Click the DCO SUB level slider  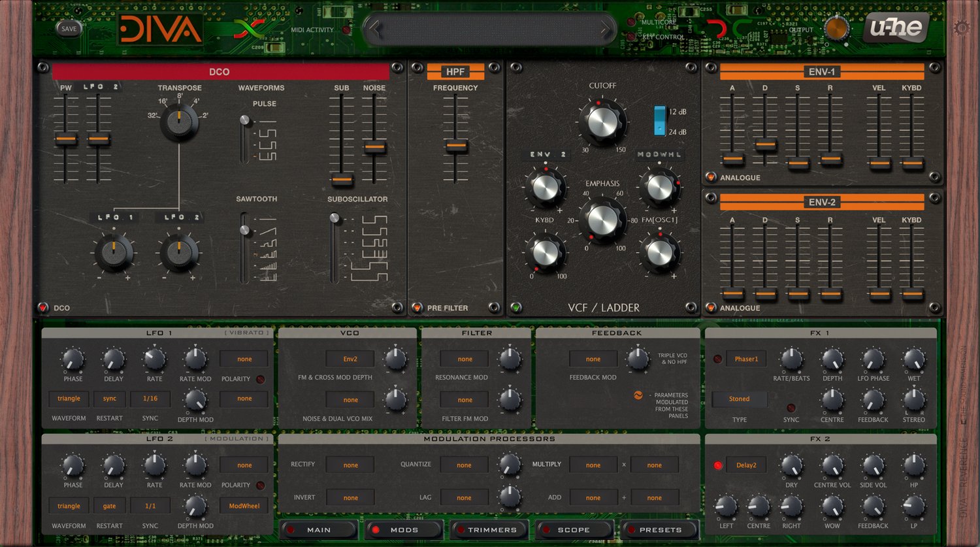click(x=342, y=178)
